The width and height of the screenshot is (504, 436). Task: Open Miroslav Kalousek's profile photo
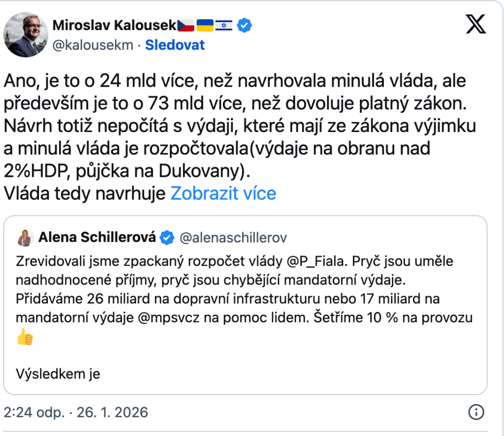coord(23,35)
